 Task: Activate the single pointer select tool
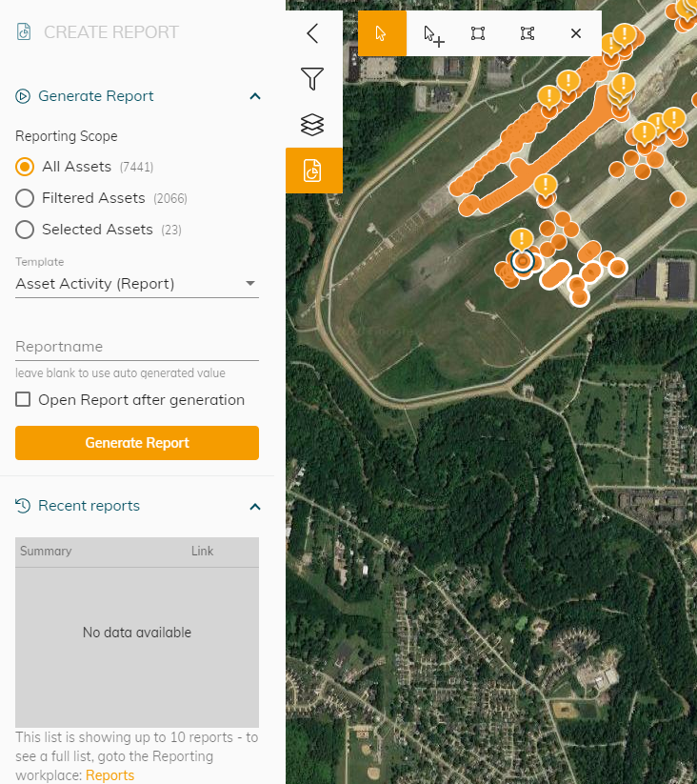382,33
